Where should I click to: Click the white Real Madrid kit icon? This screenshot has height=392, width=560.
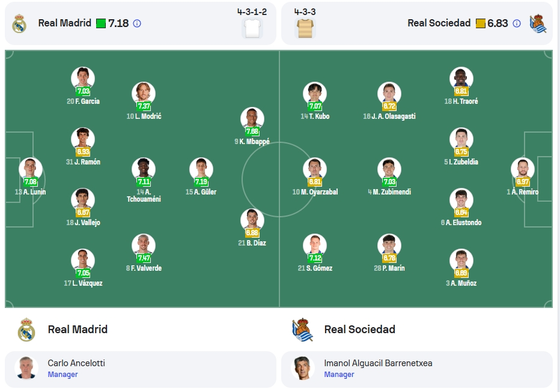click(x=252, y=28)
